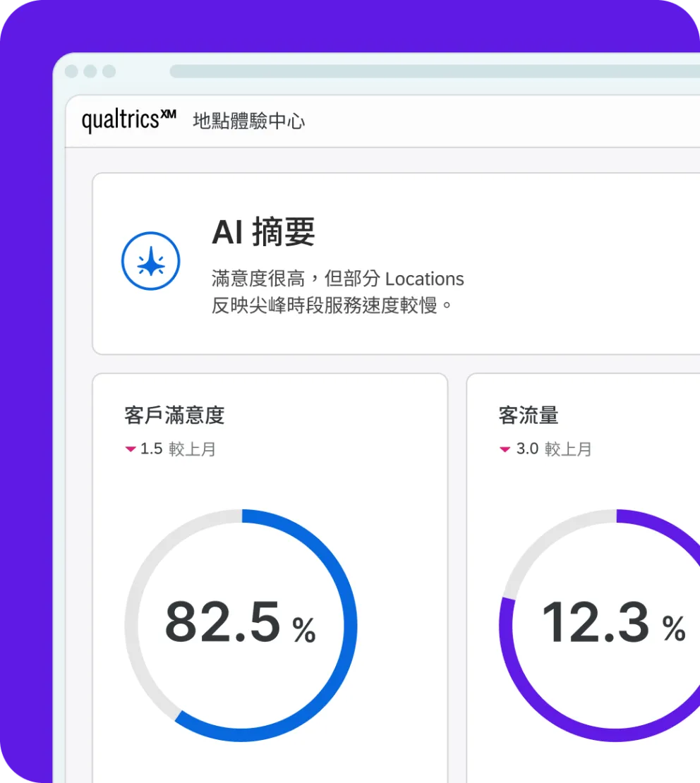Click the 1.5 較上月 change label
The height and width of the screenshot is (783, 700).
coord(177,449)
